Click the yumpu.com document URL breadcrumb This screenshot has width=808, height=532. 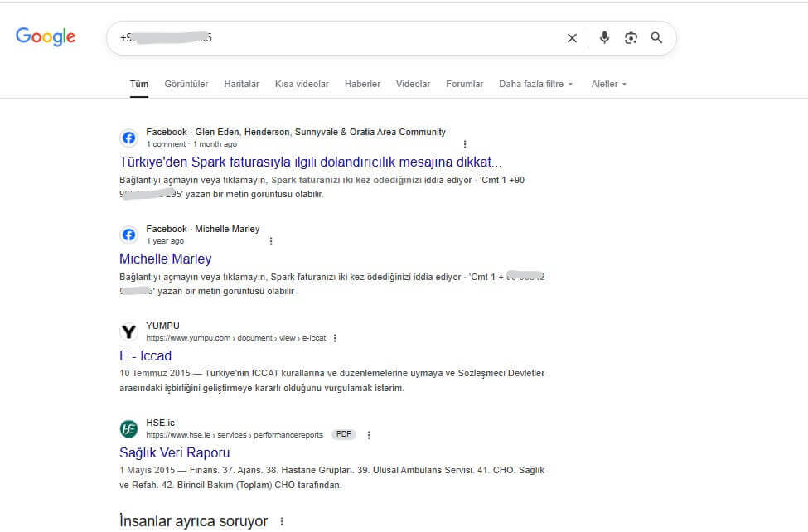[x=236, y=338]
